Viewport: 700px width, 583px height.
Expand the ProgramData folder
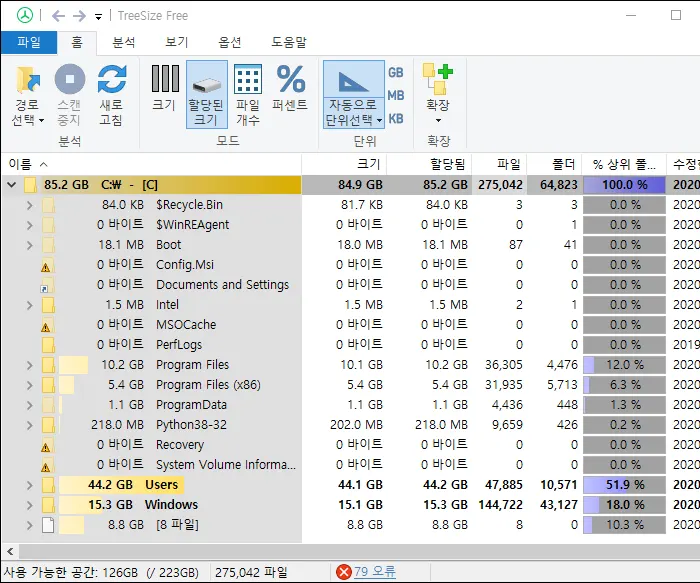[29, 405]
